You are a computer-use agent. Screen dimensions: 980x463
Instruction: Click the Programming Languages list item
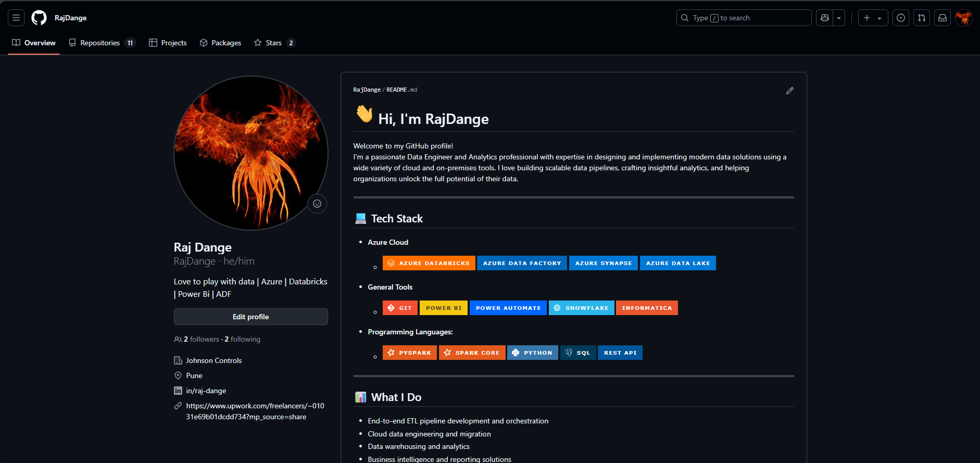tap(410, 332)
